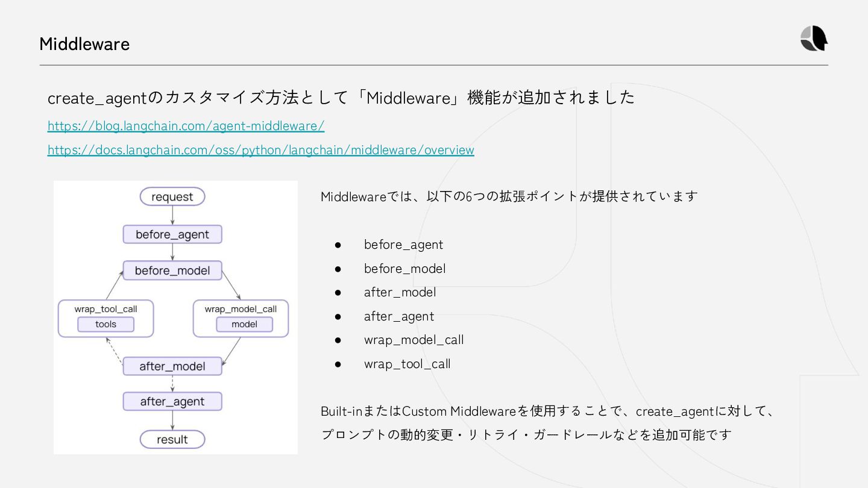The image size is (868, 488).
Task: Select the wrap_tool_call bullet item
Action: (407, 364)
